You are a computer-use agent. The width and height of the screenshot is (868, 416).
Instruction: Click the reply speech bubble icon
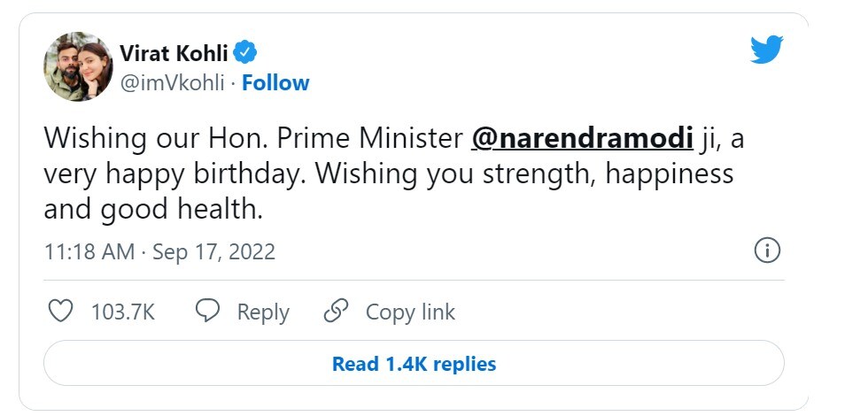207,312
